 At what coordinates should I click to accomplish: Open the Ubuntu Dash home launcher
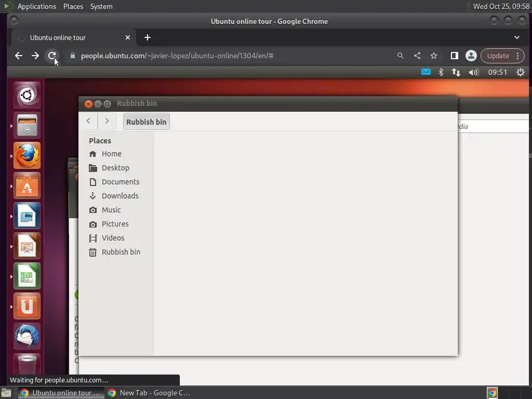(27, 95)
